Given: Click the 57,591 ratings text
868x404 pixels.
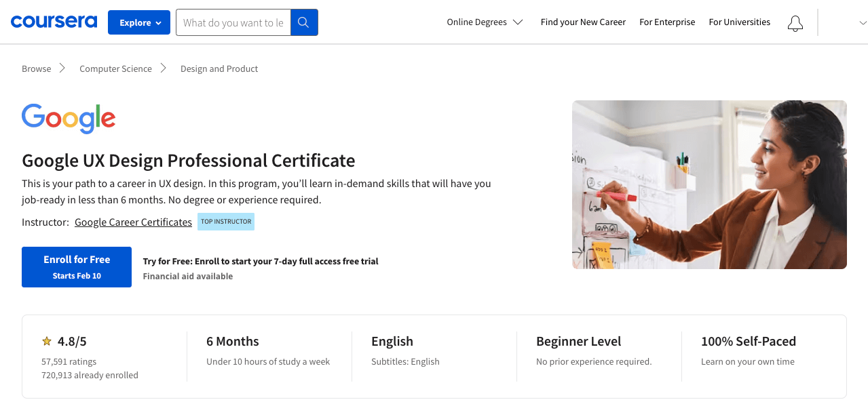Looking at the screenshot, I should 69,362.
